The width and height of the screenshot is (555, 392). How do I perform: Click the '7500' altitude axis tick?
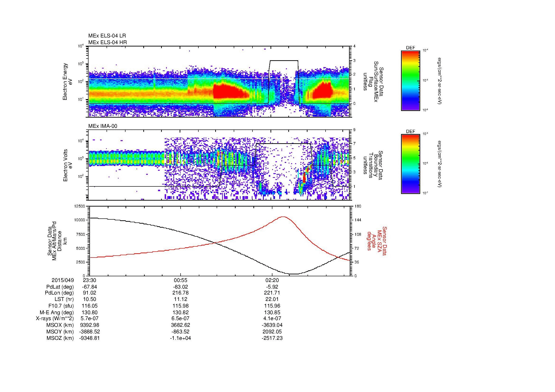[81, 234]
